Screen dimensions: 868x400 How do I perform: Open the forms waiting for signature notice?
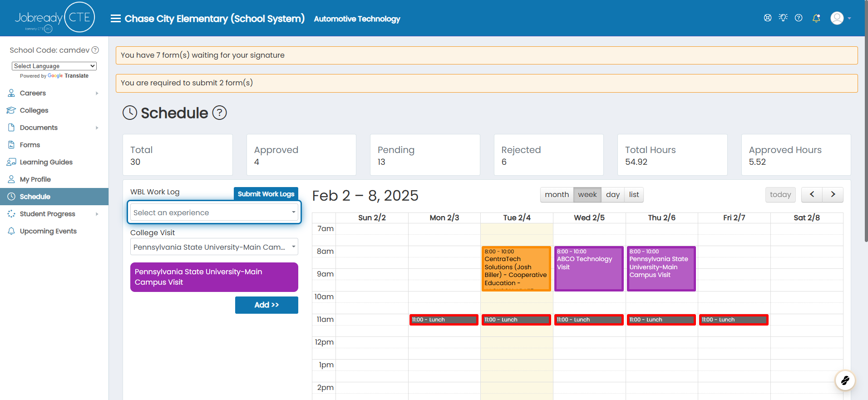487,55
